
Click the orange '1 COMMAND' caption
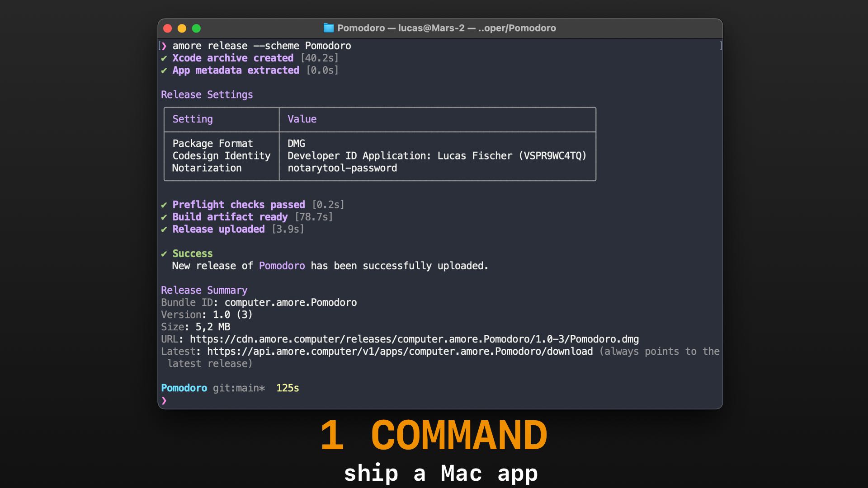(x=434, y=435)
